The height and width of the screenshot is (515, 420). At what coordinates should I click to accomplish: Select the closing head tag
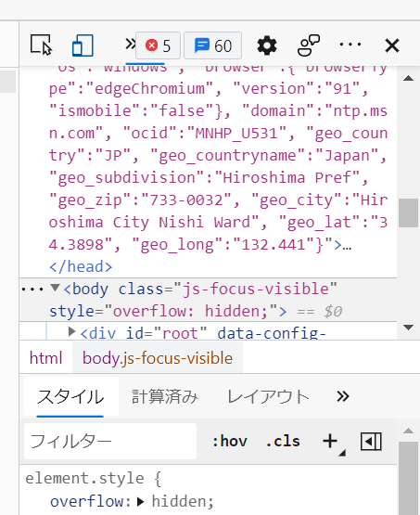[x=81, y=266]
